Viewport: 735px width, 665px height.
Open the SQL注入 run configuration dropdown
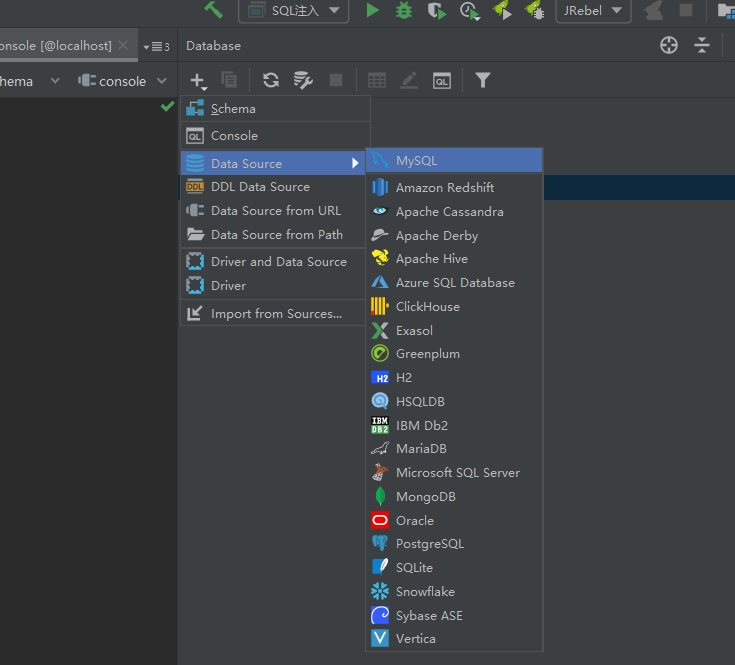click(x=293, y=10)
